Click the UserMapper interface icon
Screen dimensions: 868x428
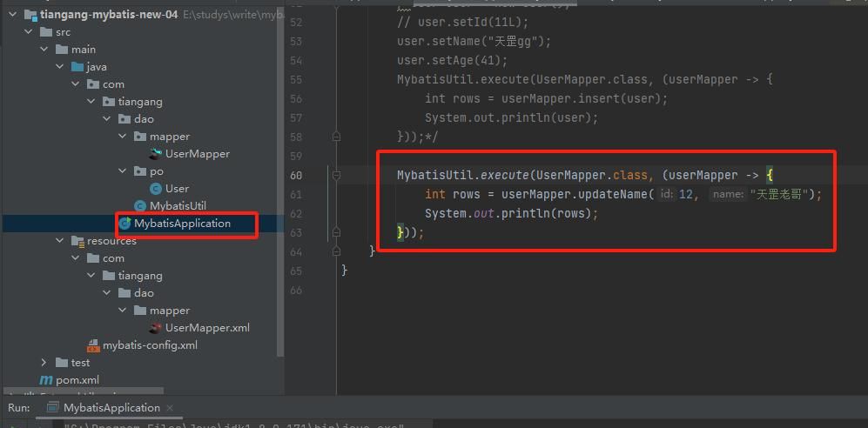point(156,154)
